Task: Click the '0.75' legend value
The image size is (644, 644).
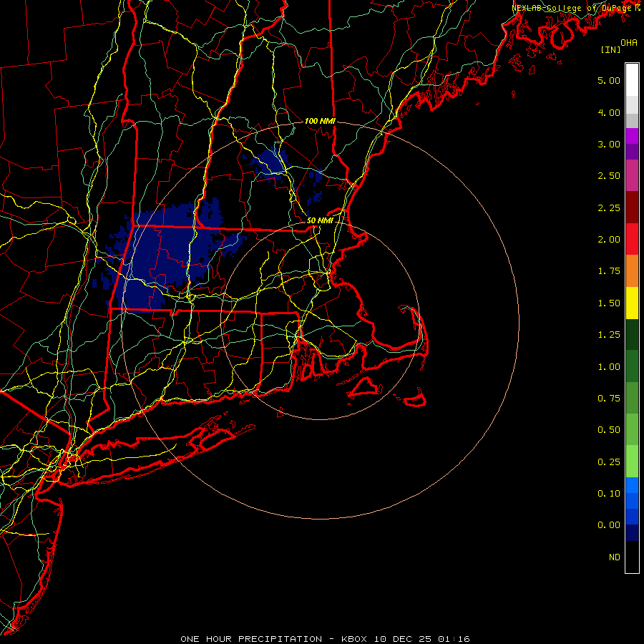Action: (x=609, y=399)
